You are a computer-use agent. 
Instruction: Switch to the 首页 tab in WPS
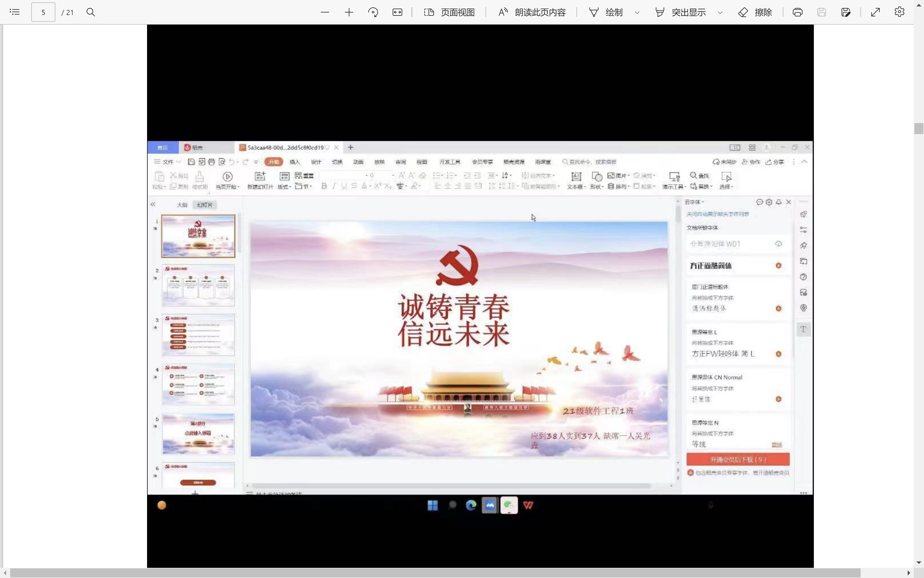(163, 147)
